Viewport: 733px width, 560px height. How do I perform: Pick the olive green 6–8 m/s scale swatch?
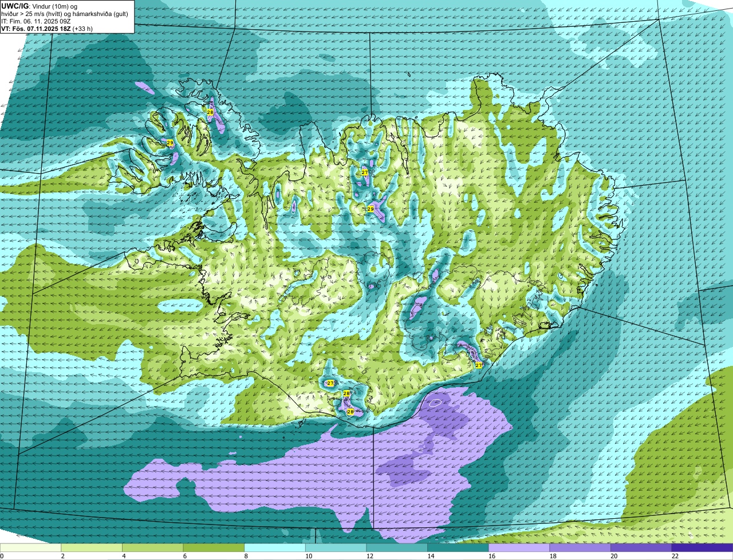[x=214, y=547]
